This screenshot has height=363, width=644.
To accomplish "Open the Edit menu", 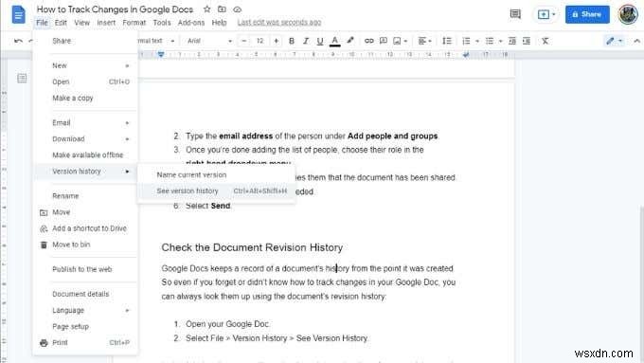I will pyautogui.click(x=61, y=23).
